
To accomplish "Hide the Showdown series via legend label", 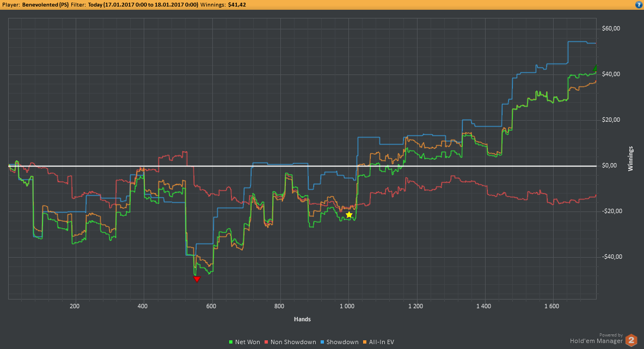I will click(x=342, y=342).
